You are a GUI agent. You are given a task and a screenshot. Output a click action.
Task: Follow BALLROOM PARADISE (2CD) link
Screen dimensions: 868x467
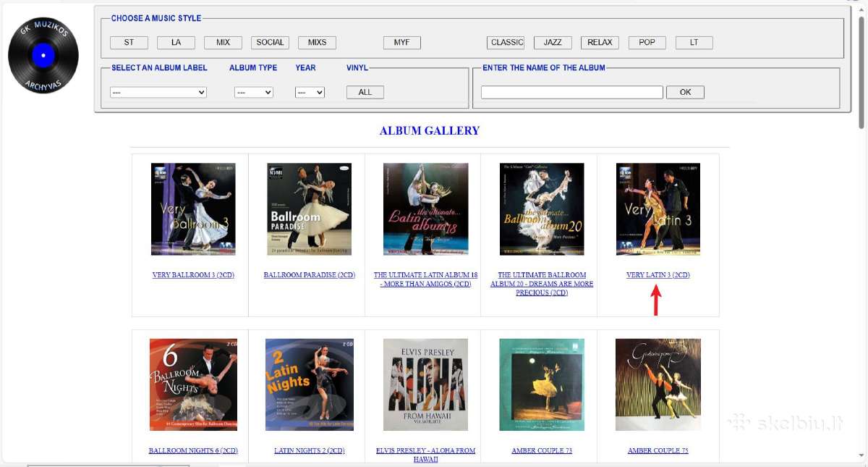[310, 275]
